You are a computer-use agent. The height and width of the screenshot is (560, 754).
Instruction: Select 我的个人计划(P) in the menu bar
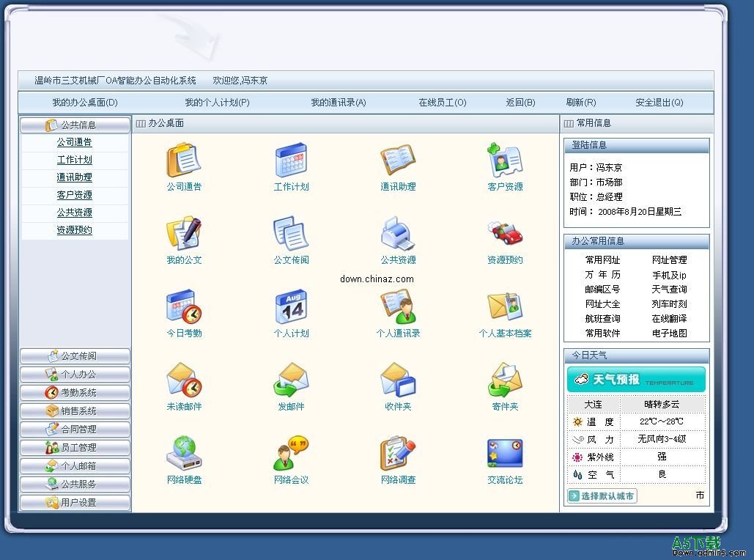click(217, 103)
